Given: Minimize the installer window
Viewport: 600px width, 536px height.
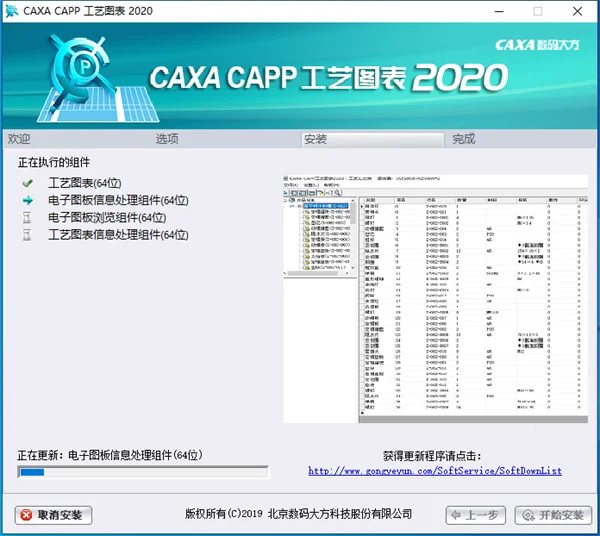Looking at the screenshot, I should click(499, 11).
